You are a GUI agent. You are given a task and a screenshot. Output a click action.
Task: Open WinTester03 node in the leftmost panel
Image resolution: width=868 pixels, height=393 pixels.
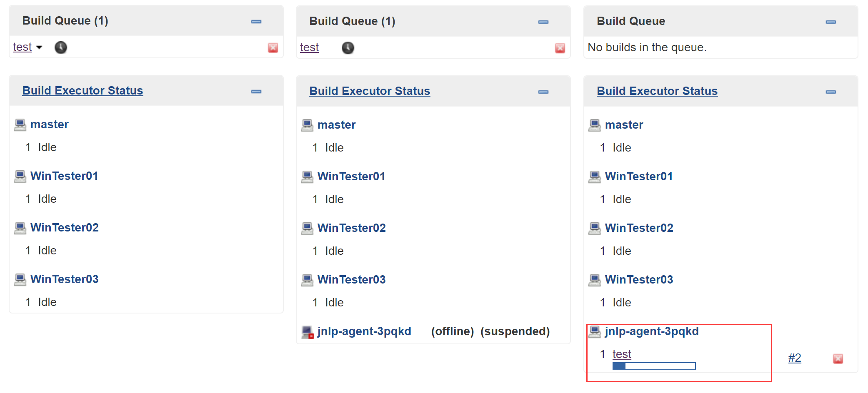tap(65, 279)
